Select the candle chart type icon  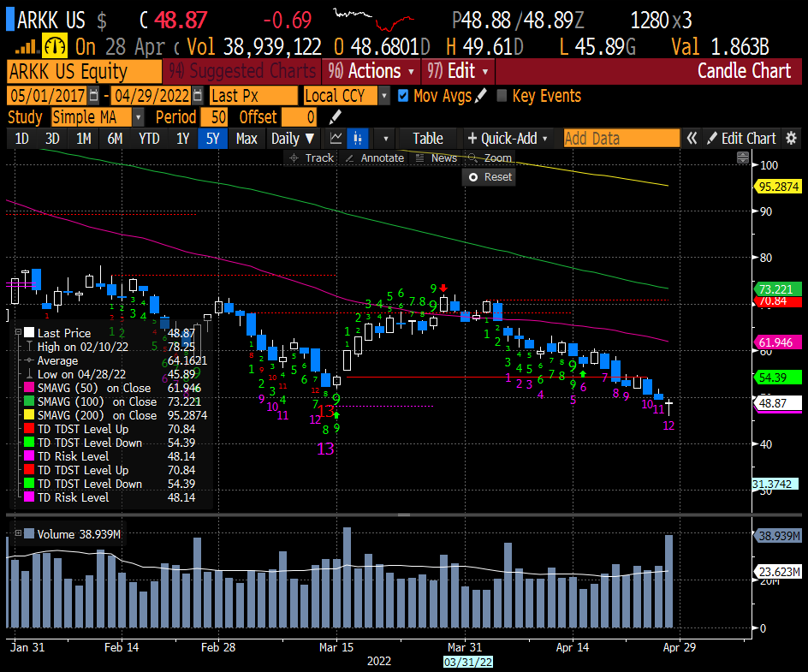click(358, 139)
